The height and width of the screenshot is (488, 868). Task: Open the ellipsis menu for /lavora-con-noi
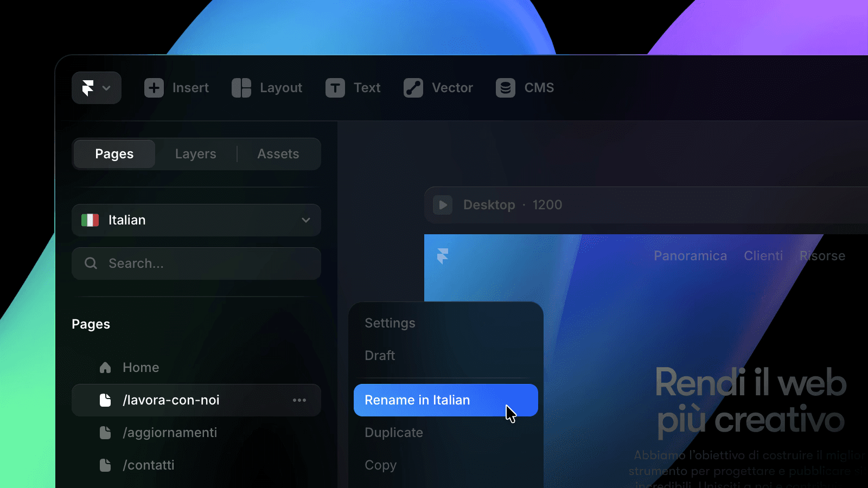(x=299, y=400)
